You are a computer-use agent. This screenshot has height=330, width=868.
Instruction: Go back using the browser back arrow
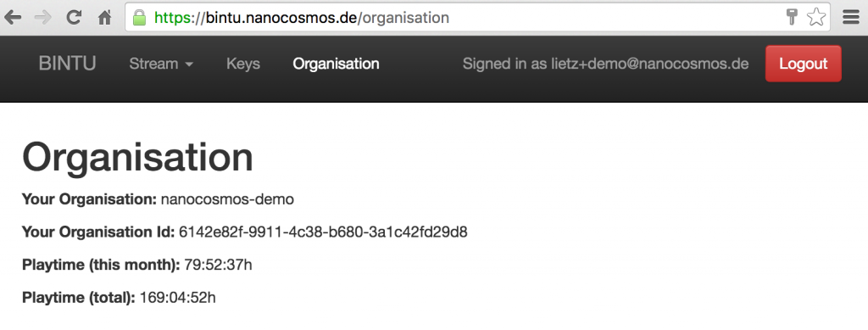coord(13,18)
